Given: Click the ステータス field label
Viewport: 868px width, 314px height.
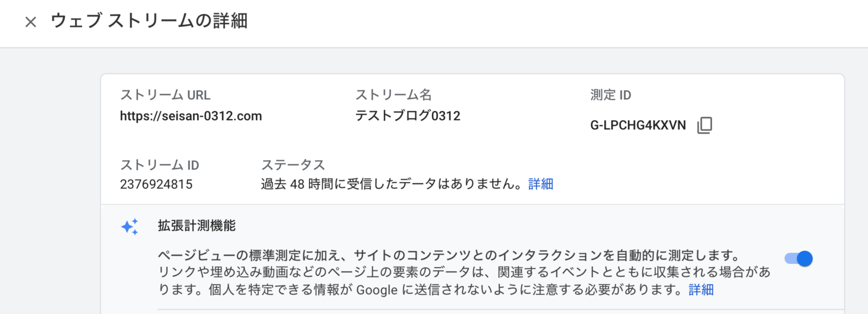Looking at the screenshot, I should (x=293, y=165).
